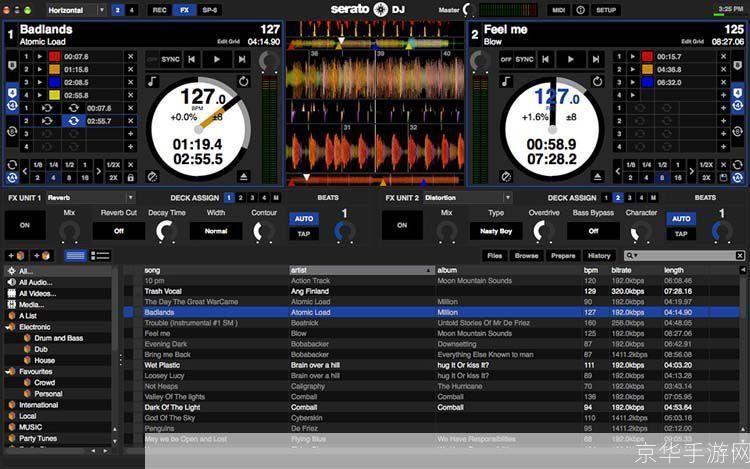Clear the search field X button
750x469 pixels.
click(739, 256)
